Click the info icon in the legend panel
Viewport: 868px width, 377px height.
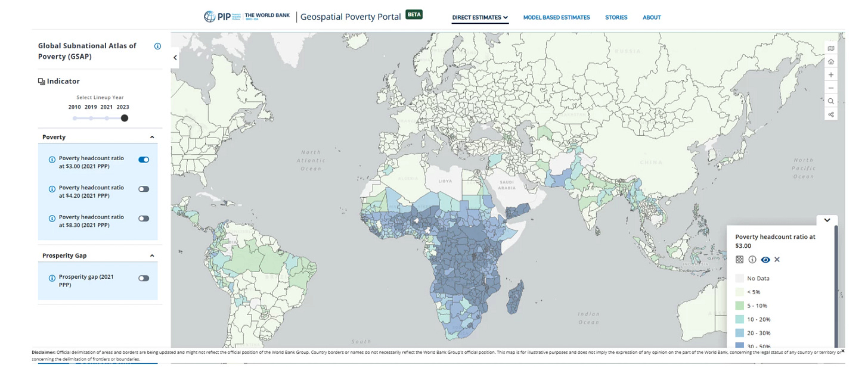(x=752, y=260)
